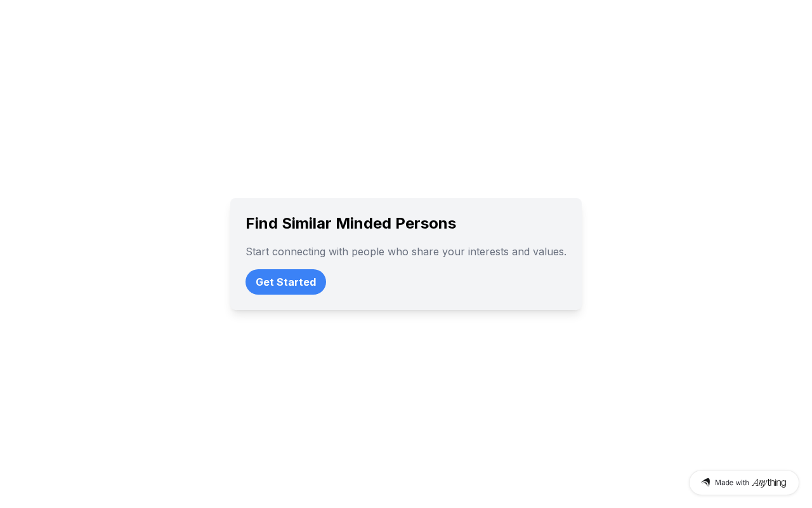812x508 pixels.
Task: Click the word 'share' in the description
Action: 425,251
